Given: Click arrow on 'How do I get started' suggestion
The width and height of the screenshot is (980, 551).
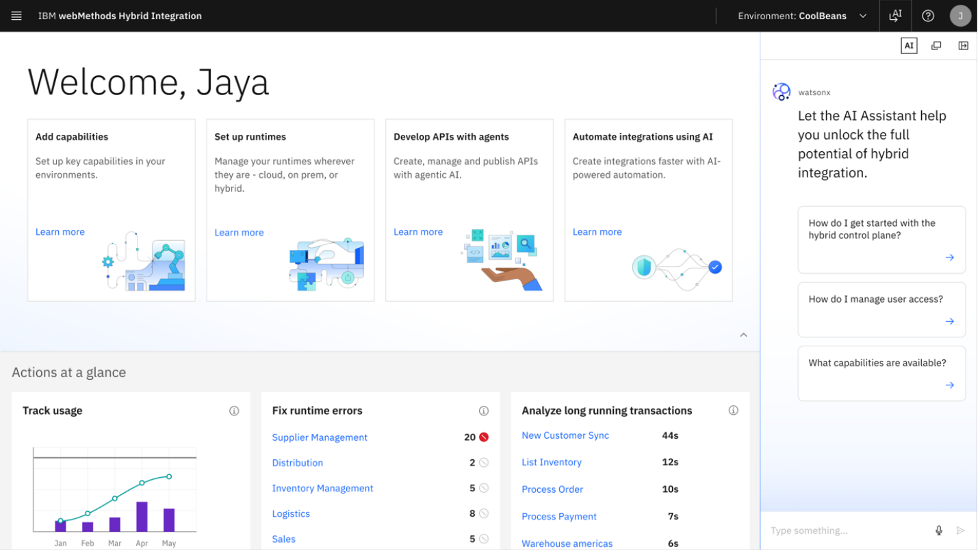Looking at the screenshot, I should coord(950,258).
